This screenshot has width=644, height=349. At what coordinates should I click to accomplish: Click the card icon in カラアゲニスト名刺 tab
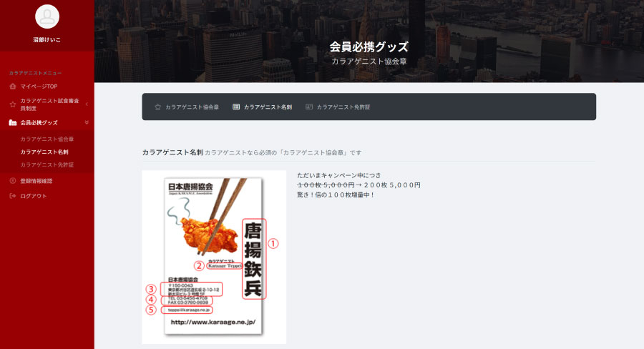tap(236, 107)
